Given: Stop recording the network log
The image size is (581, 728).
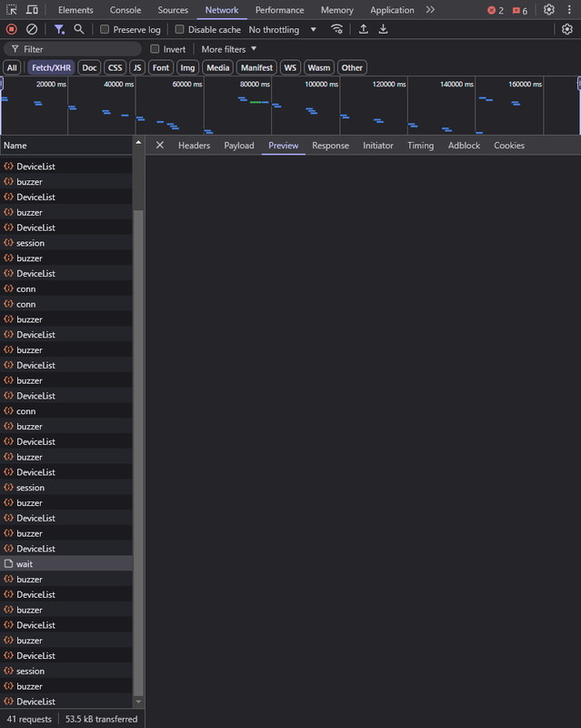Looking at the screenshot, I should [x=12, y=30].
